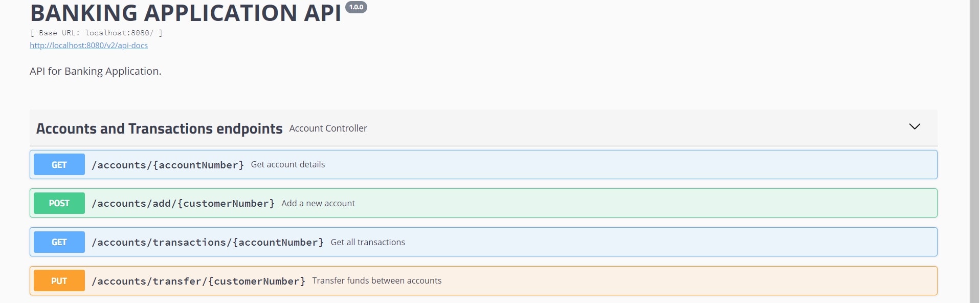Open the localhost api-docs link
The width and height of the screenshot is (980, 303).
88,45
